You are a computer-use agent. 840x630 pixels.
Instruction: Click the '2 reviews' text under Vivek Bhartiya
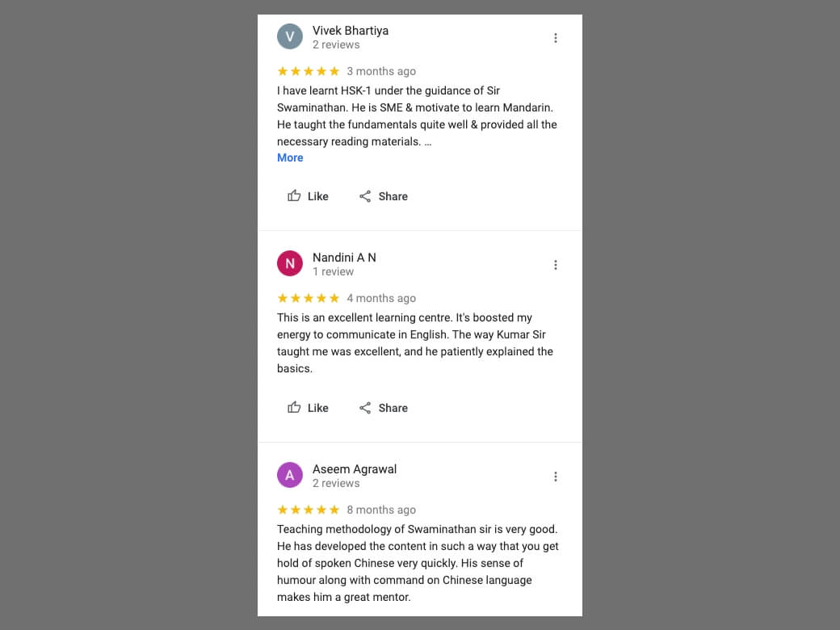click(336, 45)
